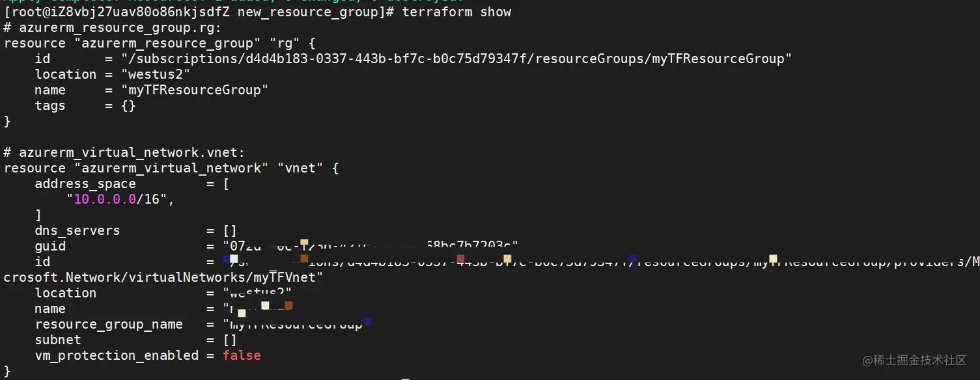Click the crosoft.Network/virtualNetworks/myTFVnet path text
Screen dimensions: 980x380
[163, 277]
